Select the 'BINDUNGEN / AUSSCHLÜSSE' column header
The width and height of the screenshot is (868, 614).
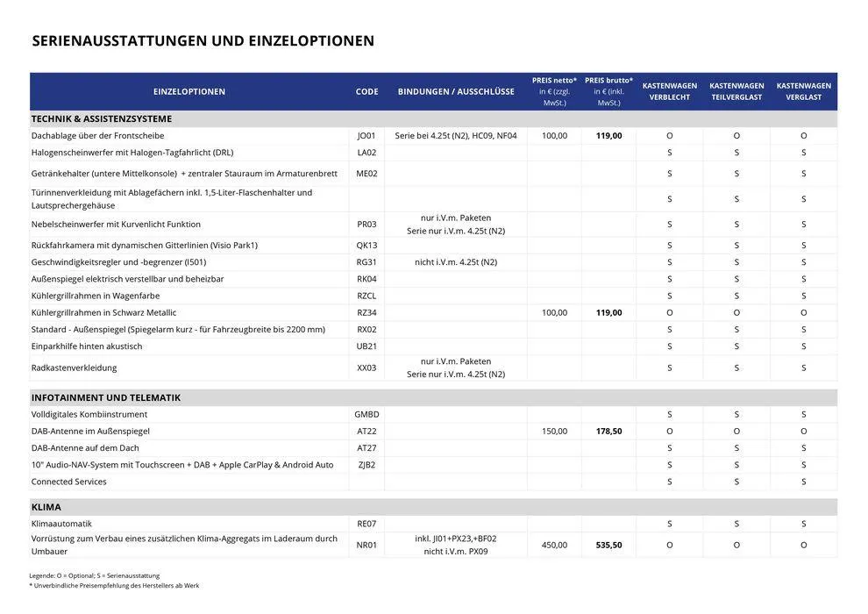(456, 92)
